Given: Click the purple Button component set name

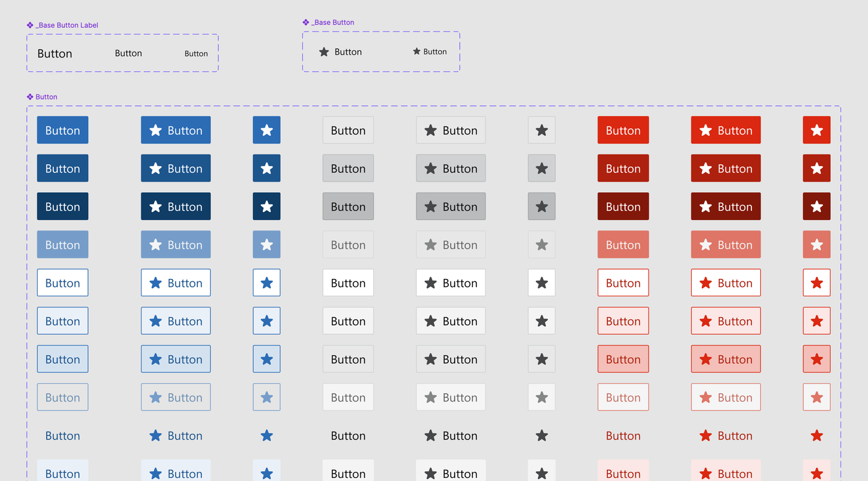Looking at the screenshot, I should tap(46, 97).
